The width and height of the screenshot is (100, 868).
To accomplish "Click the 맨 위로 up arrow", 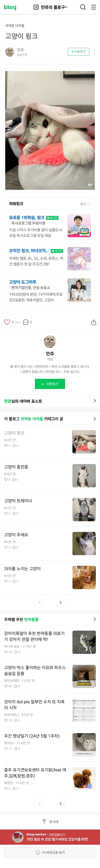I will click(x=44, y=821).
